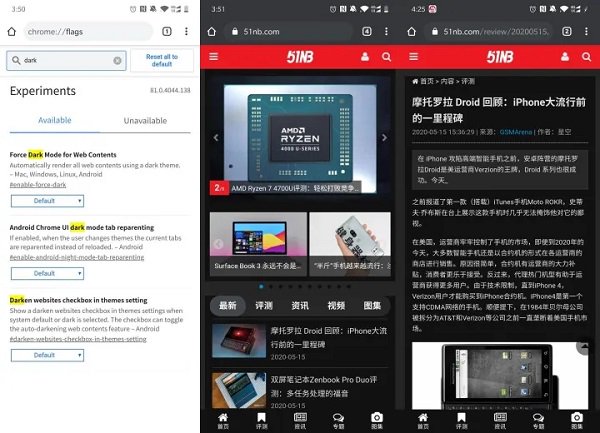Open user account icon on article page

coord(565,57)
